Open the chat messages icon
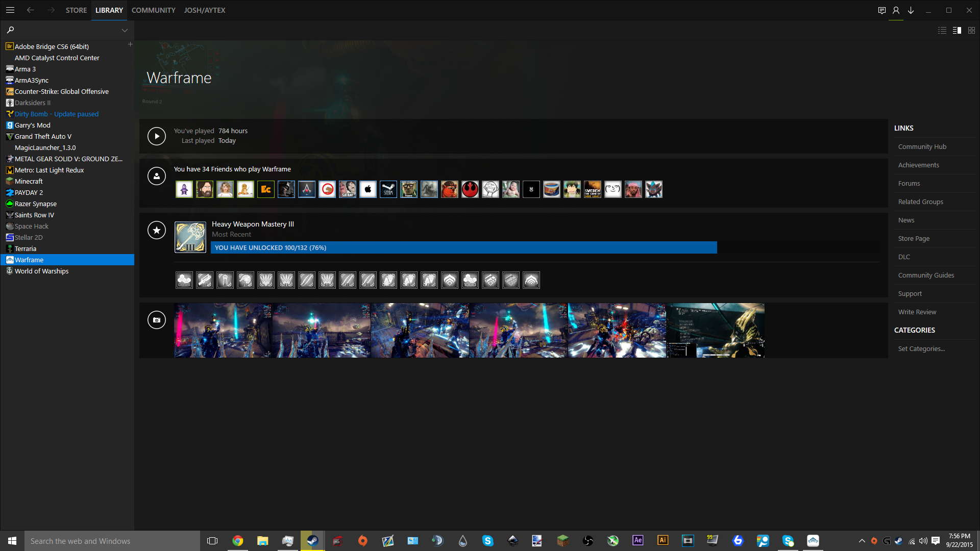The image size is (980, 551). [881, 10]
